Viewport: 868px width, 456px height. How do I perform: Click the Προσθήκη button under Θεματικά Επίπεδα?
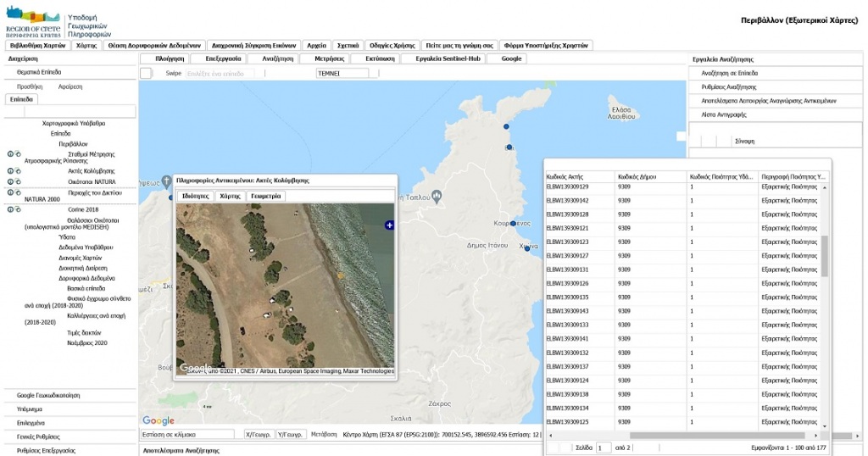pyautogui.click(x=30, y=86)
